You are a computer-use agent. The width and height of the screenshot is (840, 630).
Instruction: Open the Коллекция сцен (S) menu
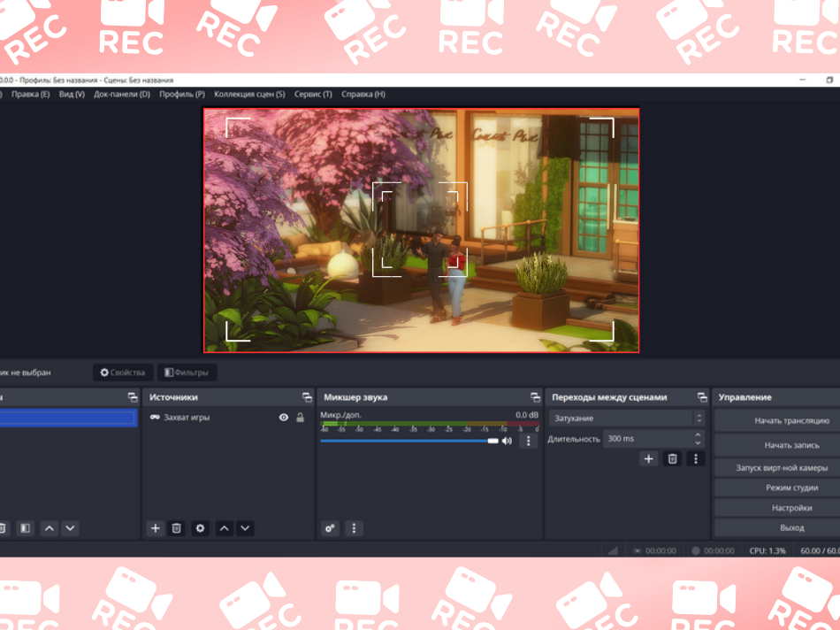(x=249, y=94)
